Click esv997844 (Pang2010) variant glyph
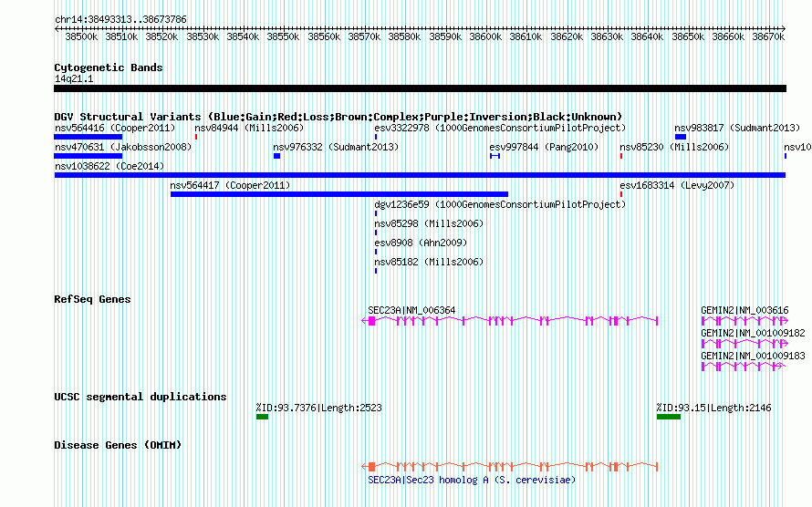Viewport: 812px width, 507px height. [495, 156]
